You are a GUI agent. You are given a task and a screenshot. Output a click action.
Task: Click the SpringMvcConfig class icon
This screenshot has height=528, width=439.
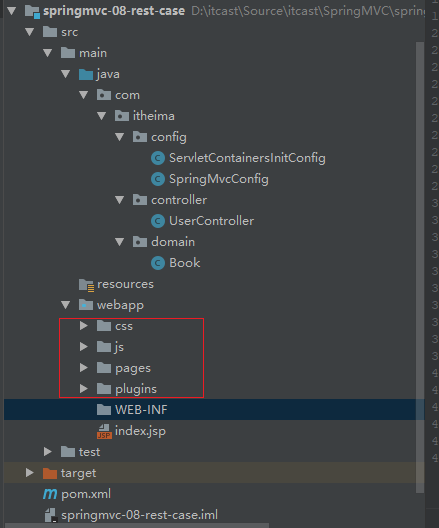158,179
